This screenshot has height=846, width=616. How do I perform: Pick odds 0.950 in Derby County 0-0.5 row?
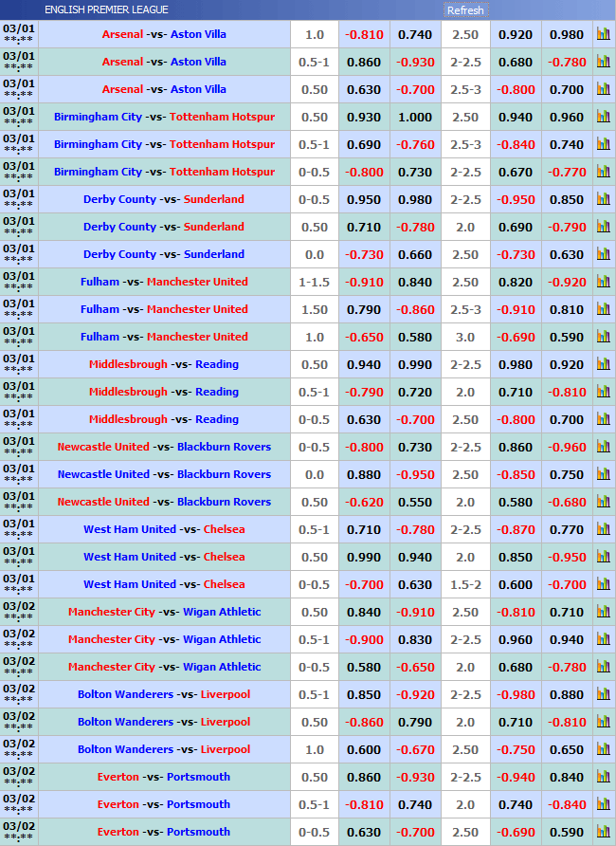364,200
